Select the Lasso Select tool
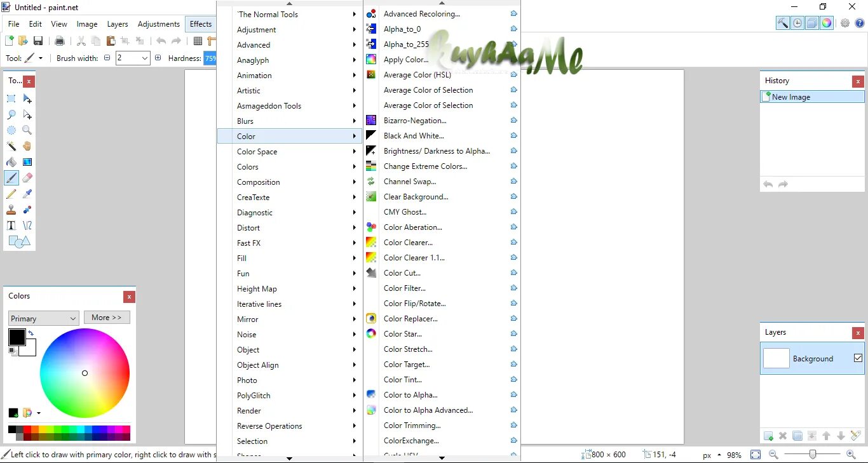Image resolution: width=868 pixels, height=463 pixels. [11, 114]
